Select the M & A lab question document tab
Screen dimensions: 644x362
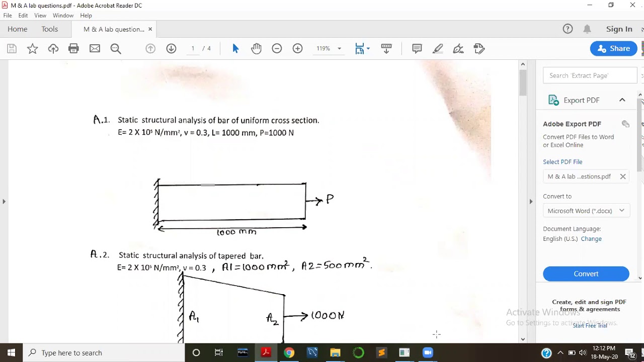tap(114, 29)
